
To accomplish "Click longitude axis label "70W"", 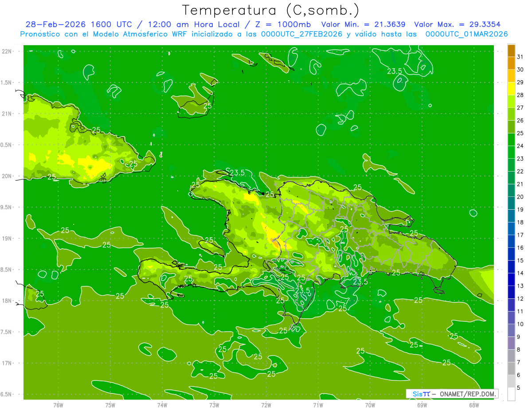I will (x=370, y=405).
